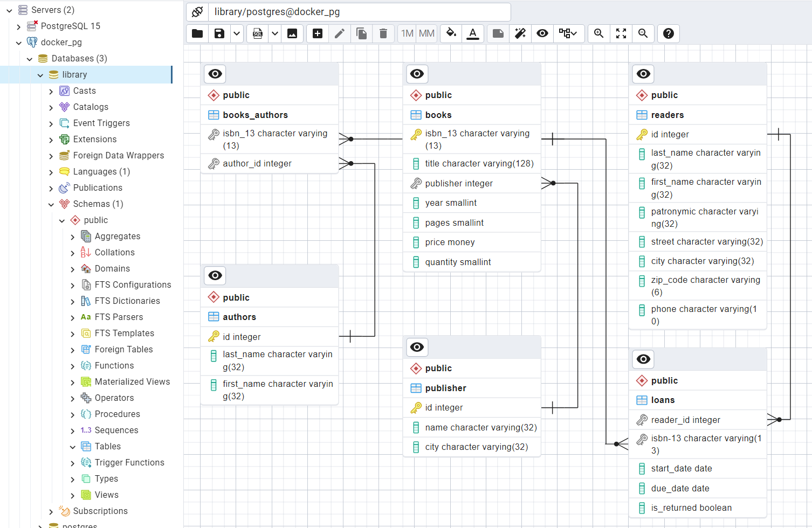Open the SQL generation dropdown options
Screen dimensions: 812x528
click(x=274, y=33)
